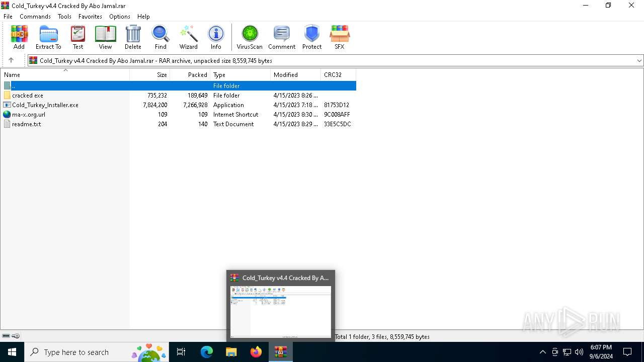This screenshot has width=644, height=362.
Task: Sort by the Name column header
Action: (65, 74)
